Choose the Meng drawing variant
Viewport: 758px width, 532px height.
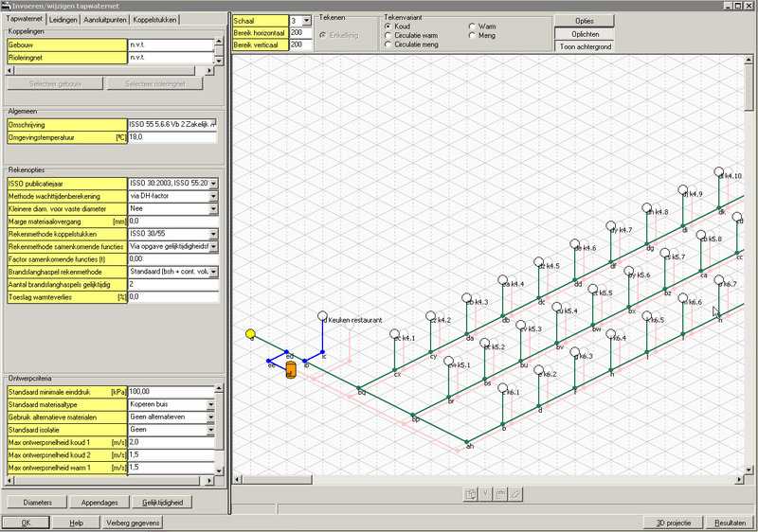click(472, 35)
